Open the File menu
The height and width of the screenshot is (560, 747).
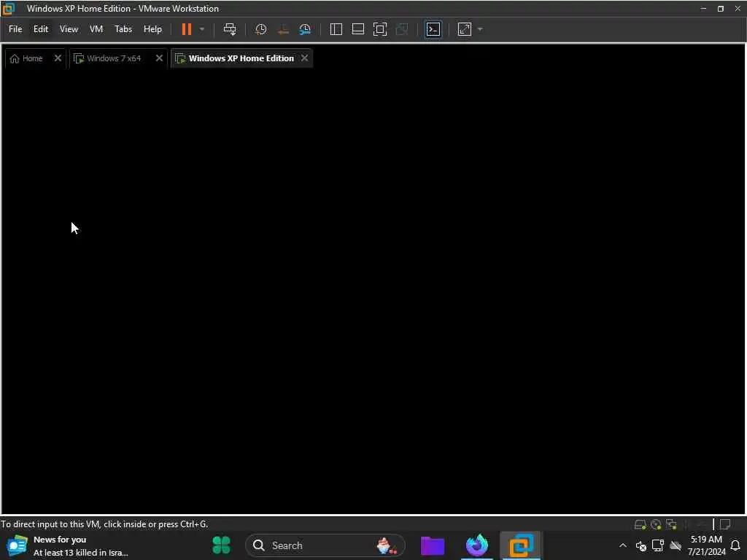click(15, 29)
